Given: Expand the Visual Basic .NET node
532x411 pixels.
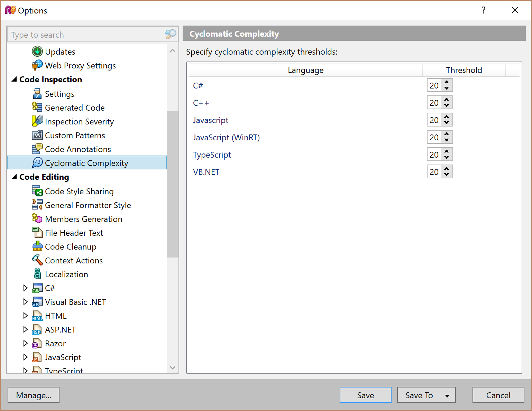Looking at the screenshot, I should click(25, 302).
